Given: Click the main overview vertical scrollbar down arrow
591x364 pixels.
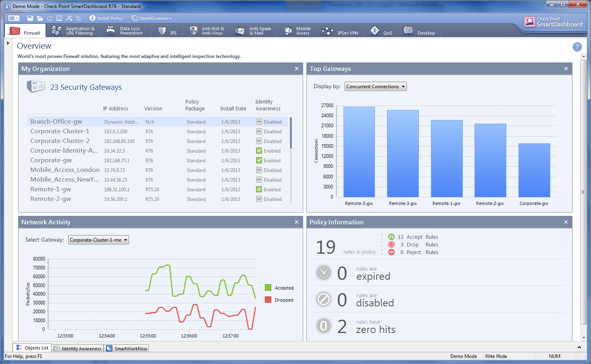Looking at the screenshot, I should (583, 338).
